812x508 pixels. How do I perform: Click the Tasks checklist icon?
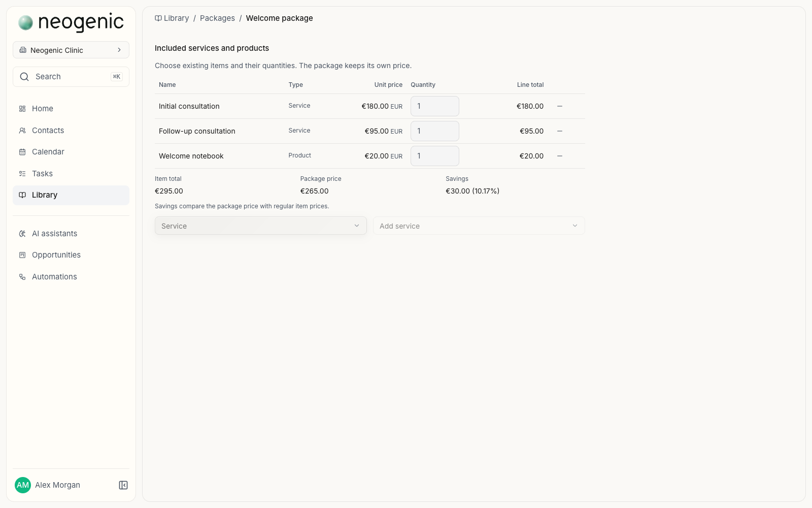click(22, 174)
